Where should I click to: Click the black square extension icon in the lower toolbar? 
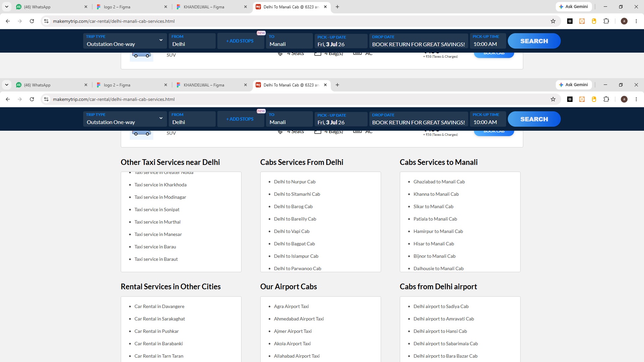[570, 99]
